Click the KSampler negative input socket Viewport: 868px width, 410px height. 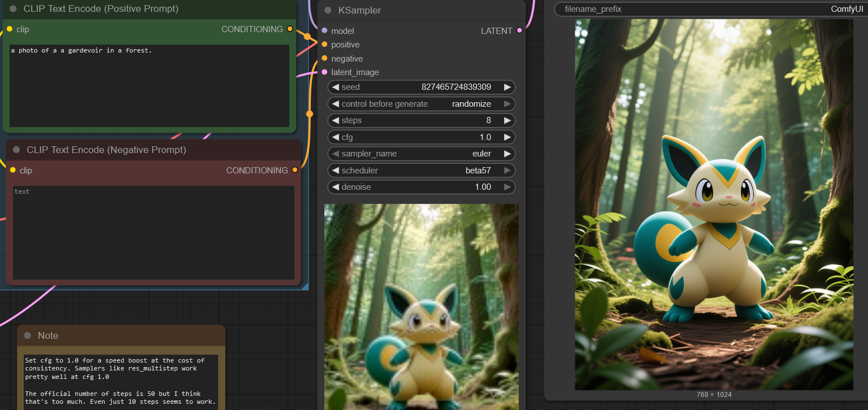click(324, 58)
